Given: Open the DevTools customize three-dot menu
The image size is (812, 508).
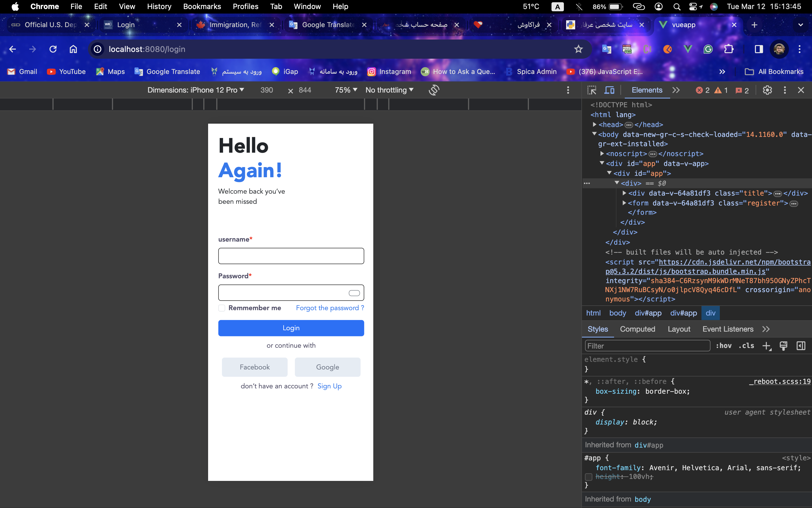Looking at the screenshot, I should pyautogui.click(x=784, y=90).
